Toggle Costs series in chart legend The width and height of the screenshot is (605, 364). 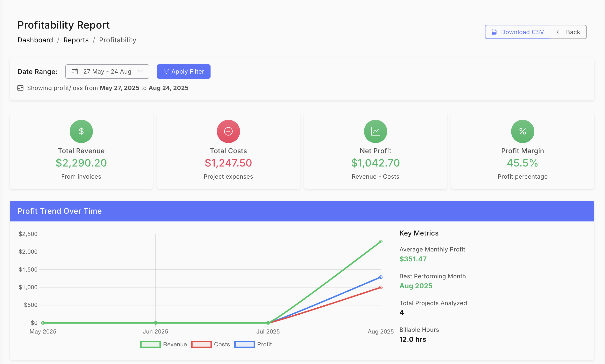point(222,344)
